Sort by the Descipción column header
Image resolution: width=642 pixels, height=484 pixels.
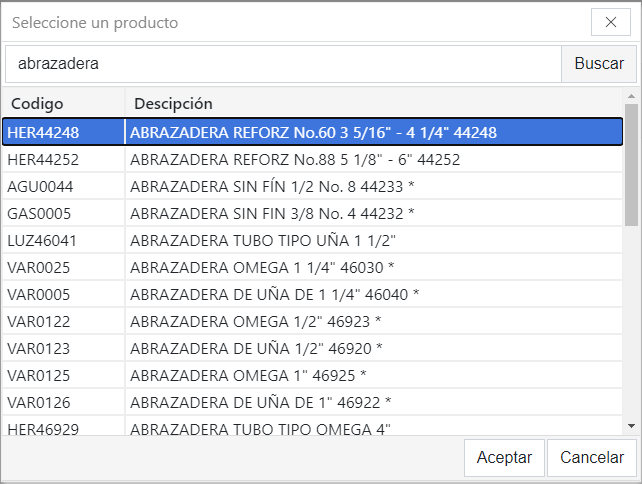point(372,103)
